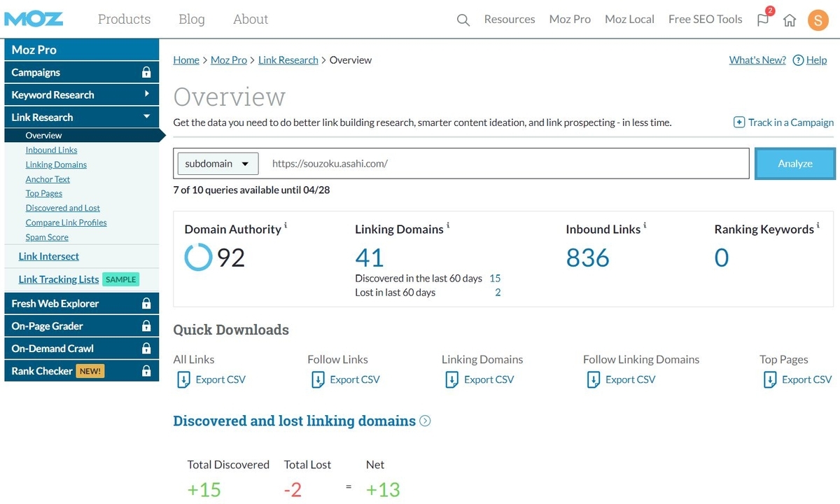
Task: Click On-Demand Crawl lock icon
Action: 146,348
